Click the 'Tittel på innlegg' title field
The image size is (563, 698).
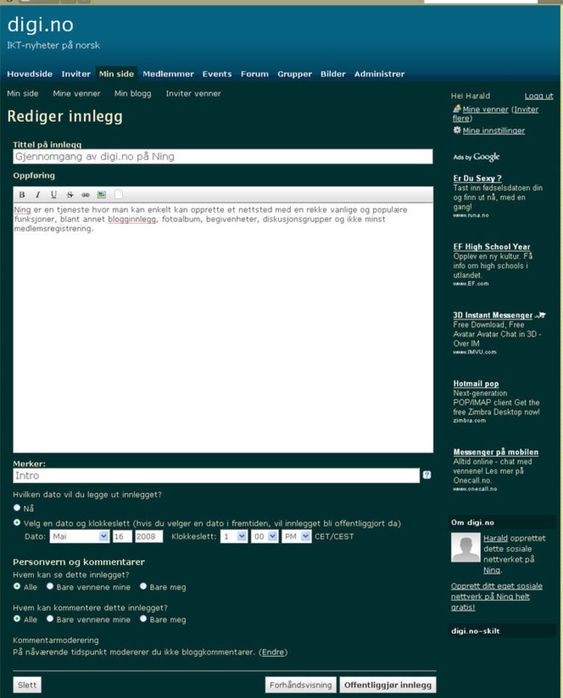point(223,157)
